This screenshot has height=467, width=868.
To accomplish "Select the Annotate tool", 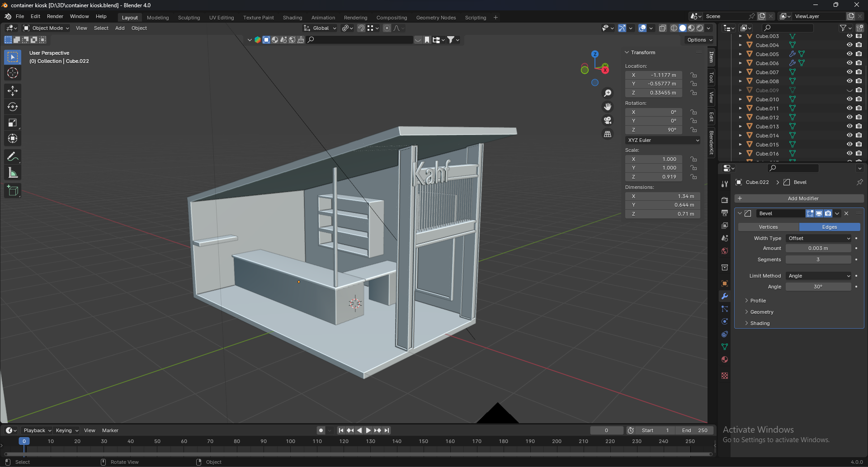I will [x=13, y=157].
